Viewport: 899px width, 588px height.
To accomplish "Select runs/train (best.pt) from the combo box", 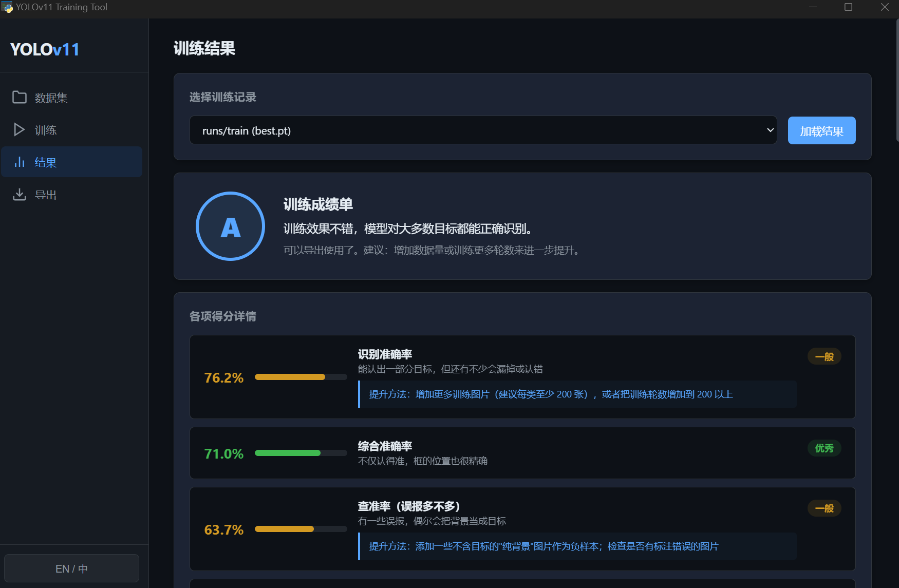I will 483,130.
